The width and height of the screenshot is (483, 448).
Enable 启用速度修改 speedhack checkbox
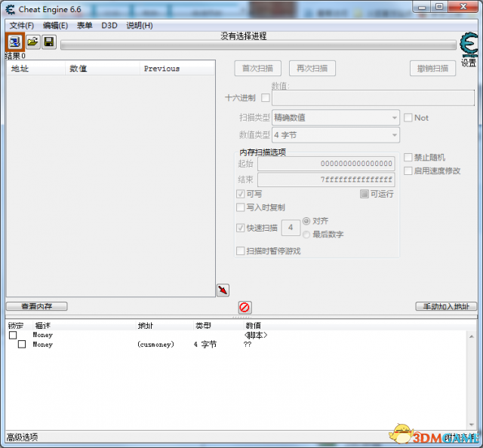tap(408, 170)
